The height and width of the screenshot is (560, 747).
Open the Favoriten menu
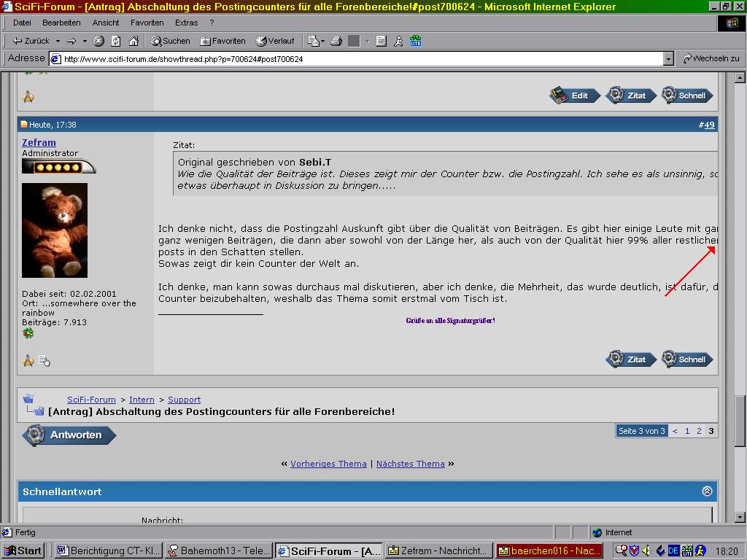click(147, 23)
